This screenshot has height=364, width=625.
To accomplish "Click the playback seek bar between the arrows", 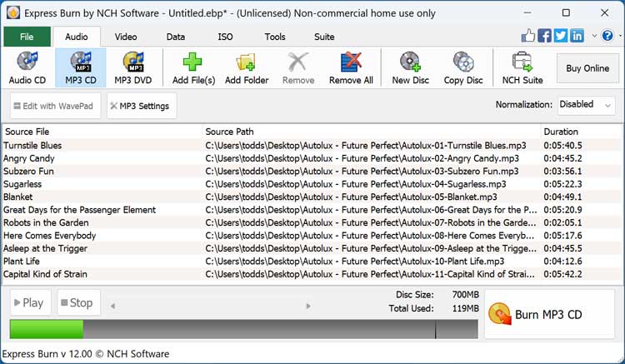I will coord(211,306).
